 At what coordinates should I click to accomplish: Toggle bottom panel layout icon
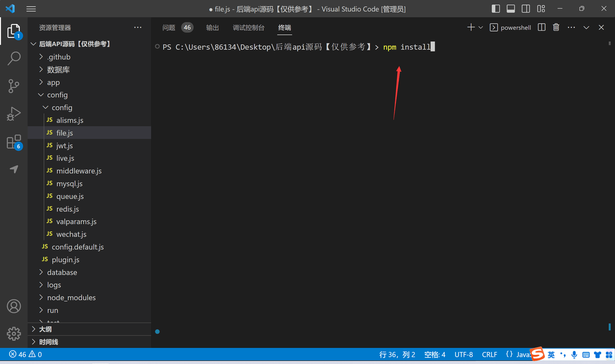point(511,9)
